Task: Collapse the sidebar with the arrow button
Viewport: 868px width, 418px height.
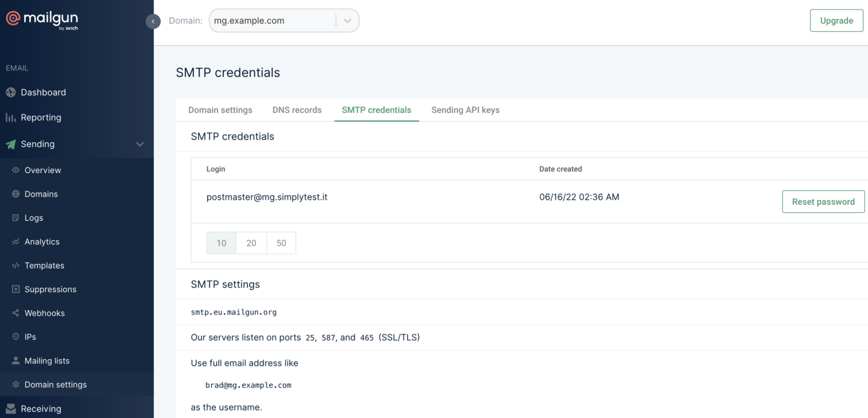Action: 153,21
